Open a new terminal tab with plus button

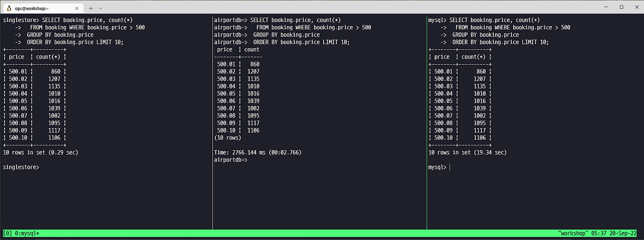coord(91,8)
